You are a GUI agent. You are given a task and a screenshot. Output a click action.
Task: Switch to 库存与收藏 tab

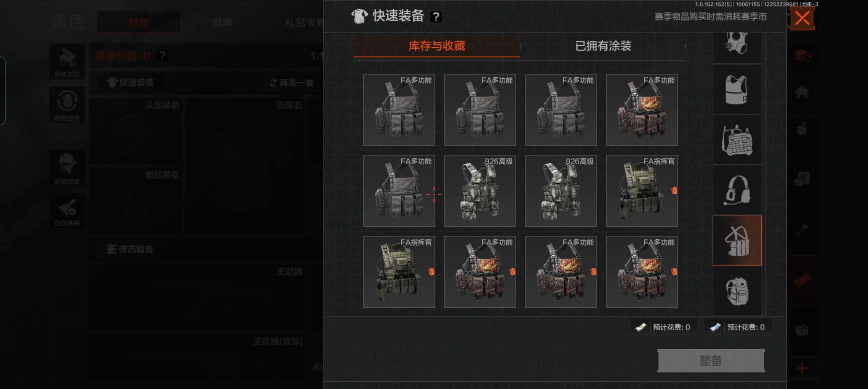click(437, 46)
